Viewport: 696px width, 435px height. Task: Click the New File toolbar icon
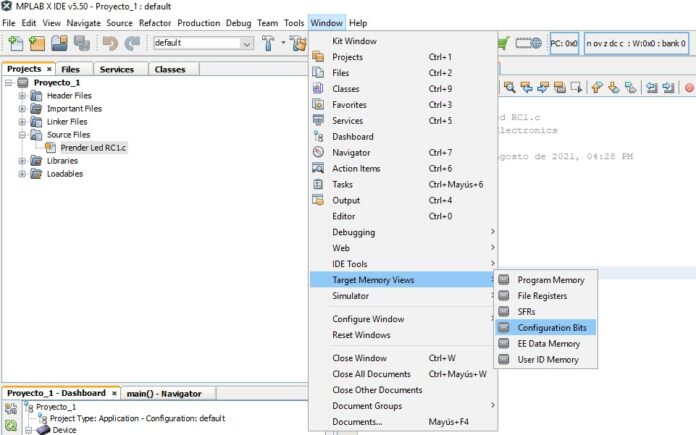16,44
